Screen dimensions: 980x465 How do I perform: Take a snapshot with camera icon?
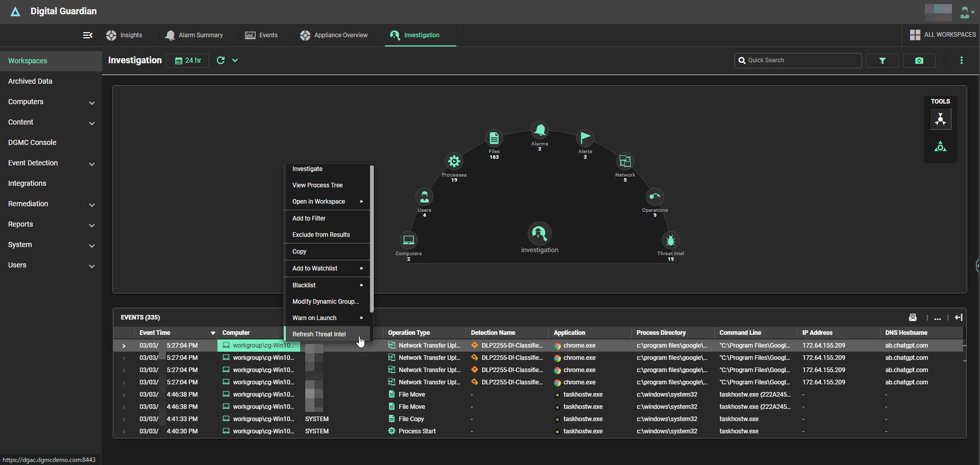(x=919, y=61)
